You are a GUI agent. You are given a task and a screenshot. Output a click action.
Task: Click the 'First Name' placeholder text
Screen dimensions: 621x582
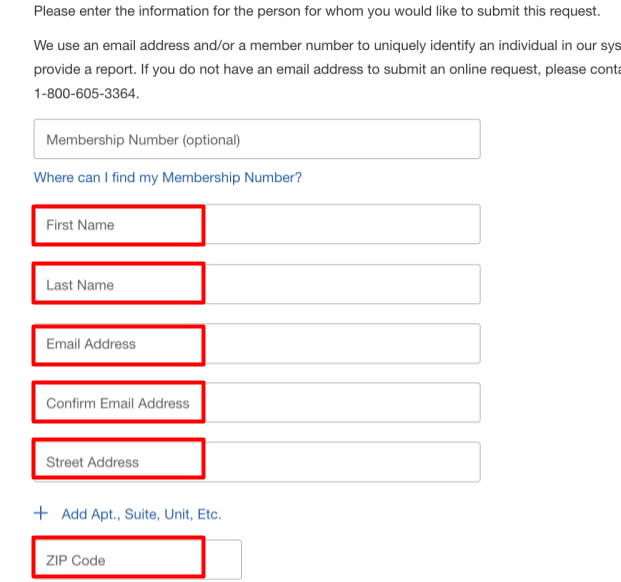[x=80, y=225]
